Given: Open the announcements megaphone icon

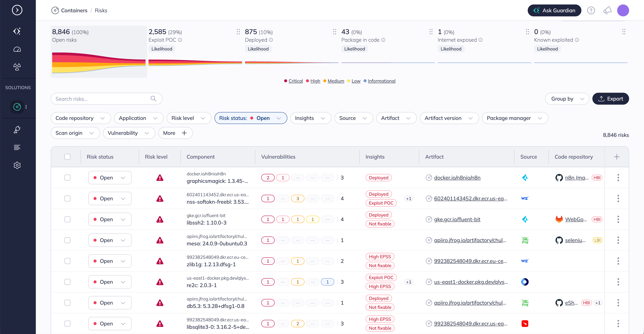Looking at the screenshot, I should tap(607, 10).
